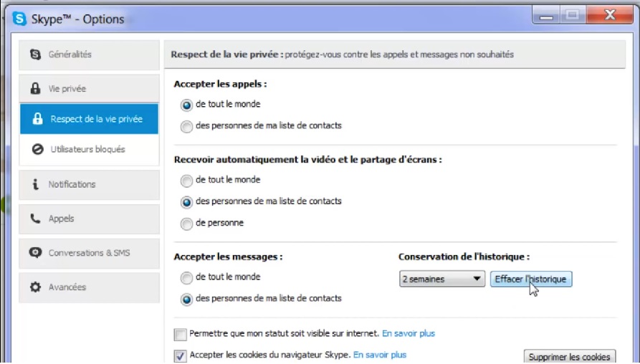Viewport: 640px width, 364px height.
Task: Close the Skype Options window
Action: 610,16
